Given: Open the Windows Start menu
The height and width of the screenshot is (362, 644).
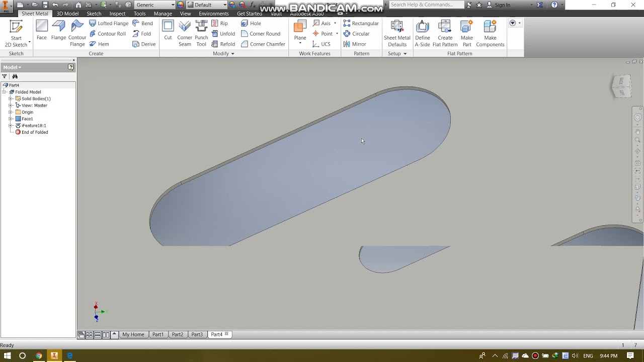Looking at the screenshot, I should tap(8, 356).
